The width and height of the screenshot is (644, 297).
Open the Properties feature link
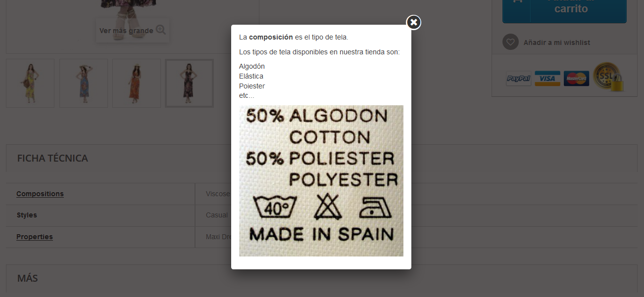(x=35, y=237)
